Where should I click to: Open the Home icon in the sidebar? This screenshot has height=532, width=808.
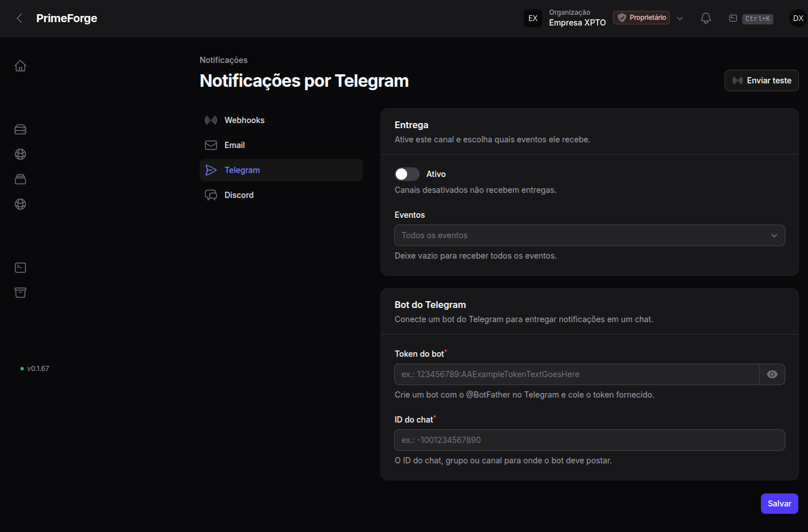pos(20,66)
